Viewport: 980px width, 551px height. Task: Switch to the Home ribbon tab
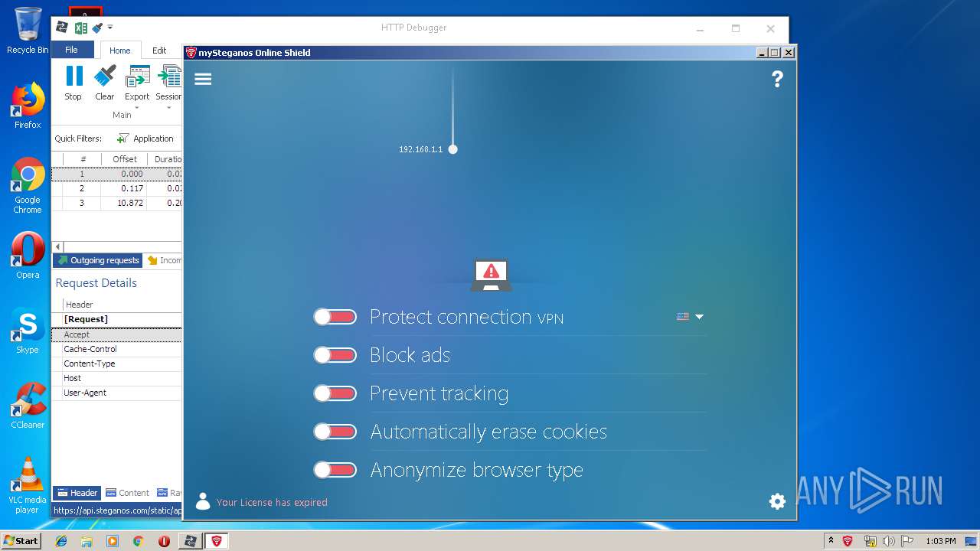tap(120, 51)
